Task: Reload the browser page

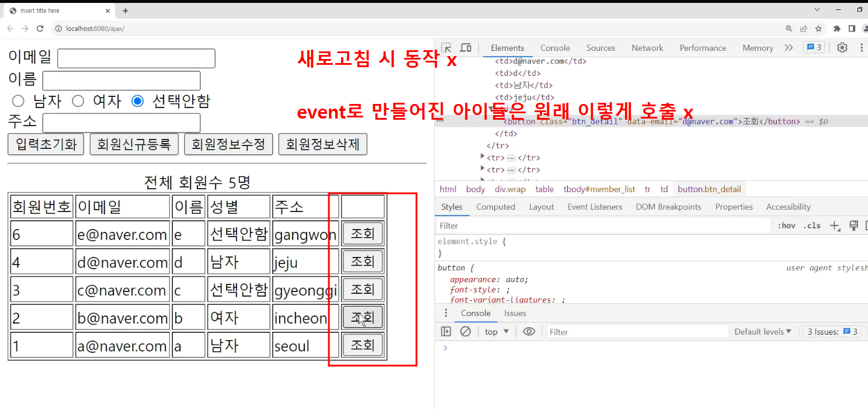Action: 40,29
